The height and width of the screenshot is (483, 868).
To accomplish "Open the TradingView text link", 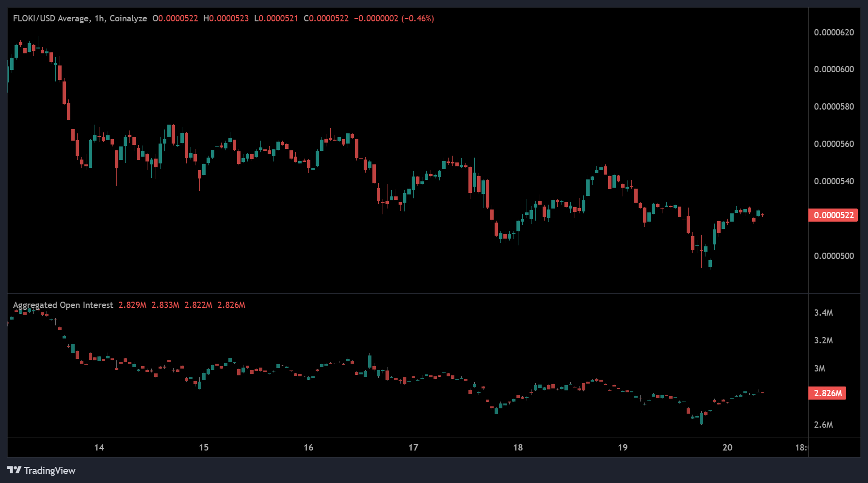I will [49, 470].
